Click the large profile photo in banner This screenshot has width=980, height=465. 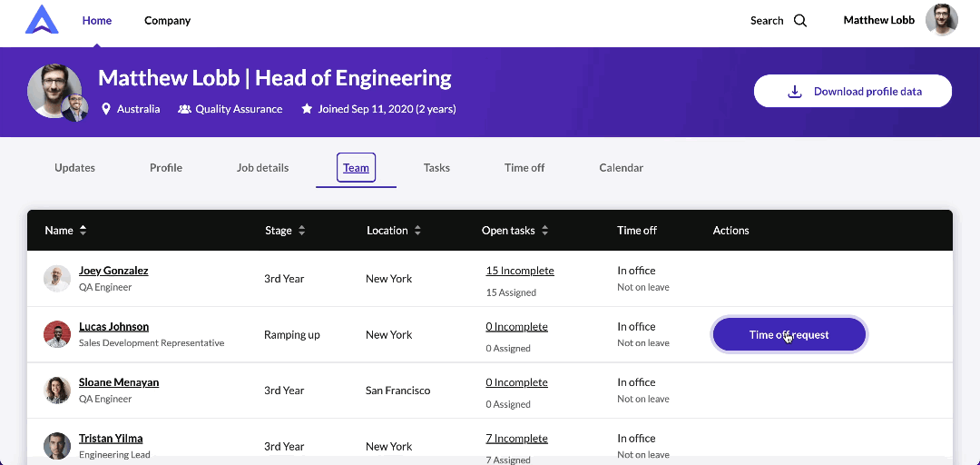tap(50, 91)
